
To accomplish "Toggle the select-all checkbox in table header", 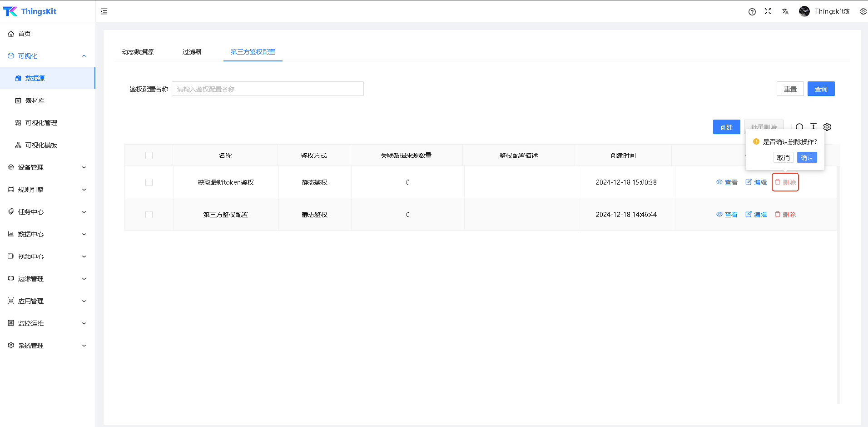I will point(149,156).
